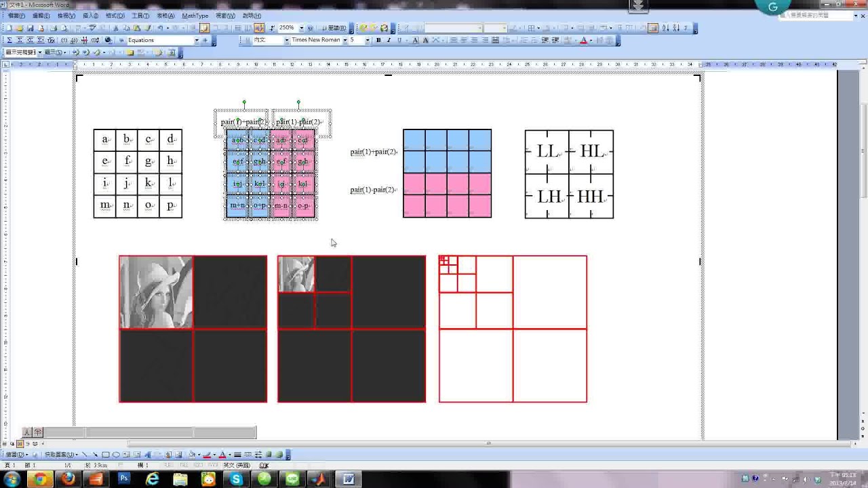Click the Shadow Style icon
868x488 pixels.
click(269, 455)
